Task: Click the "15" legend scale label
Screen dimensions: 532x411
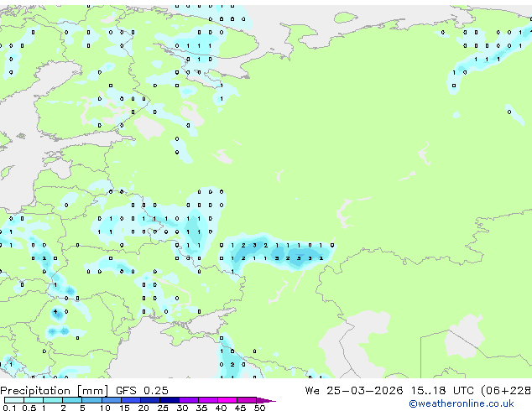Action: click(x=124, y=408)
